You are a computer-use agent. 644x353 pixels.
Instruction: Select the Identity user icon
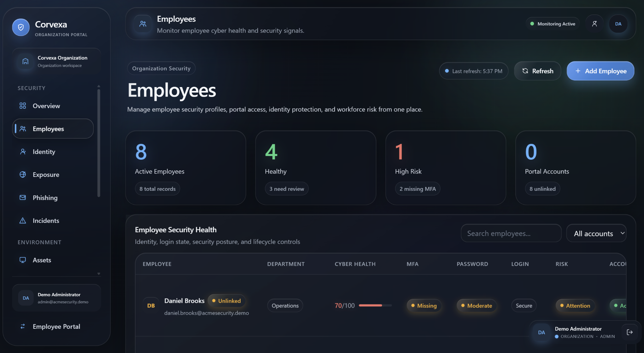click(x=23, y=152)
